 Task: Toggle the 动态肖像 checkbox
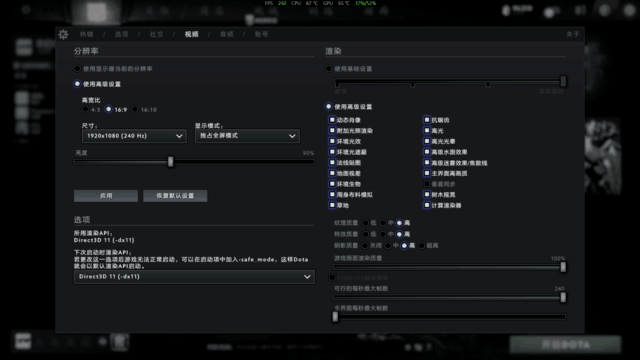click(x=332, y=120)
